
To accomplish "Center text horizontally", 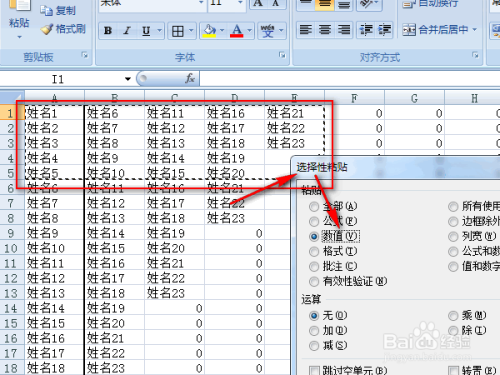I will pos(325,30).
